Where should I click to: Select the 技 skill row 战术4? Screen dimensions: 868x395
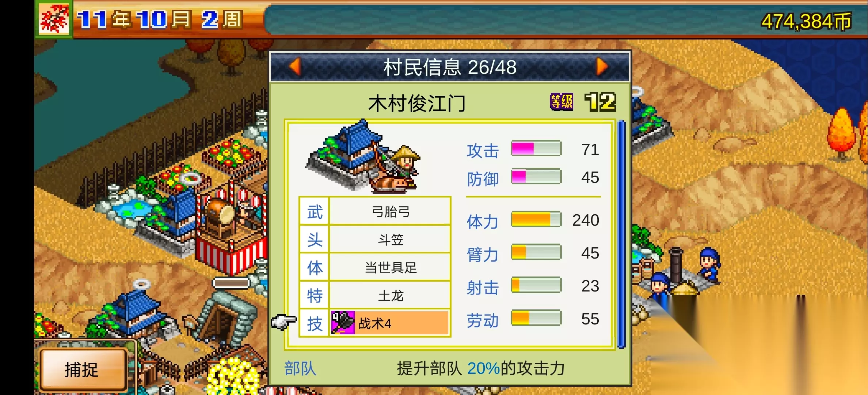click(375, 323)
